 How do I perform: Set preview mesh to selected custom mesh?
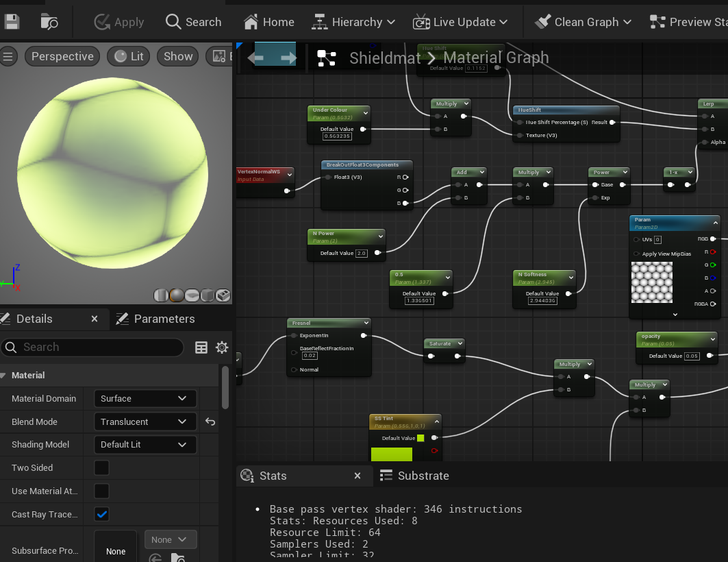[x=223, y=295]
